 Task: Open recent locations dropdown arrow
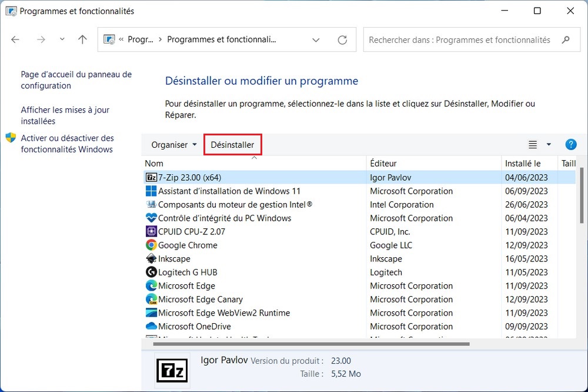coord(62,39)
